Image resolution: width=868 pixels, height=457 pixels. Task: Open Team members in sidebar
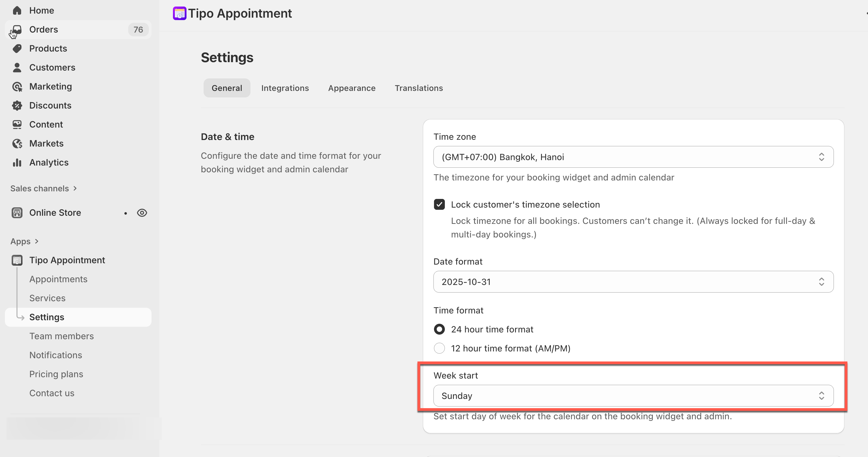pos(61,336)
